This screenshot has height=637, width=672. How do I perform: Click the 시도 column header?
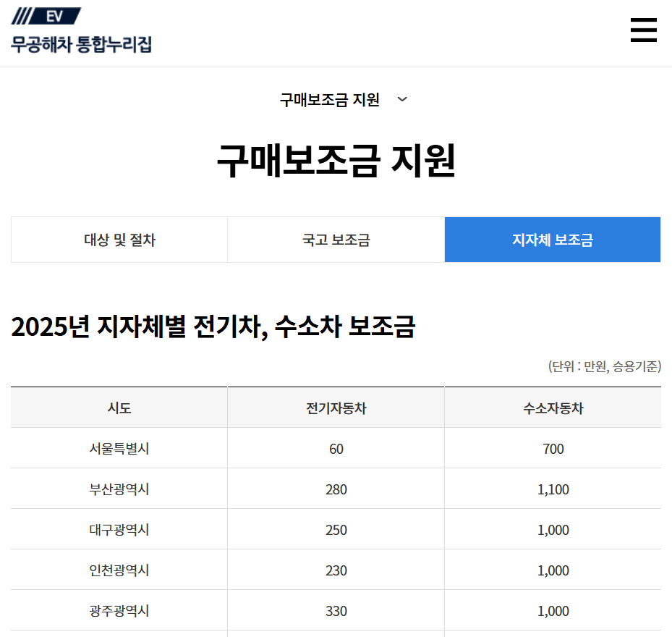click(x=119, y=408)
